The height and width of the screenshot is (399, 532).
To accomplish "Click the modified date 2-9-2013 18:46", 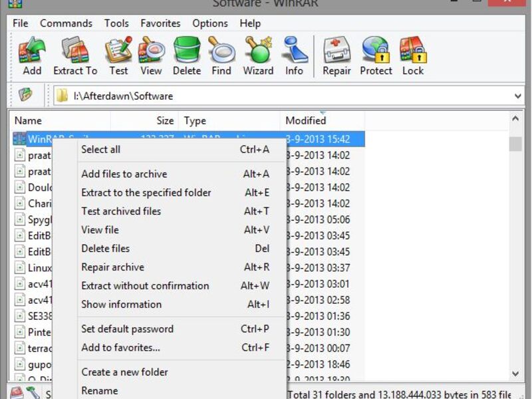I will tap(318, 364).
